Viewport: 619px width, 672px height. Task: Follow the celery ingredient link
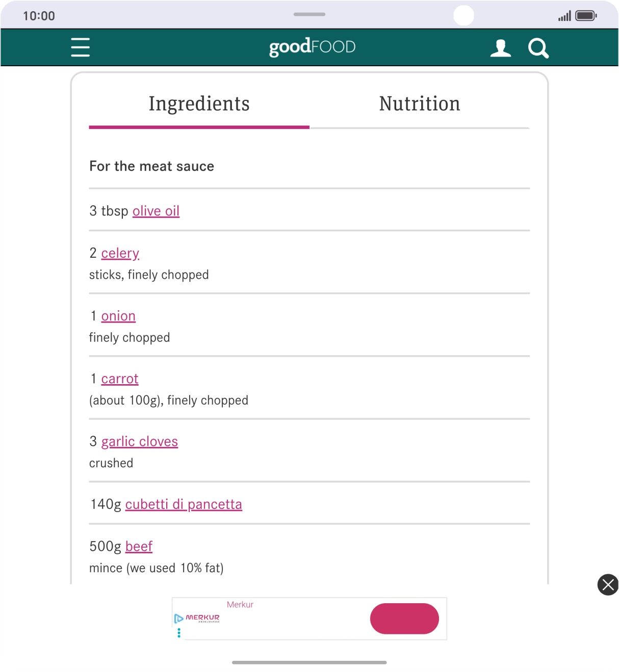click(x=120, y=253)
